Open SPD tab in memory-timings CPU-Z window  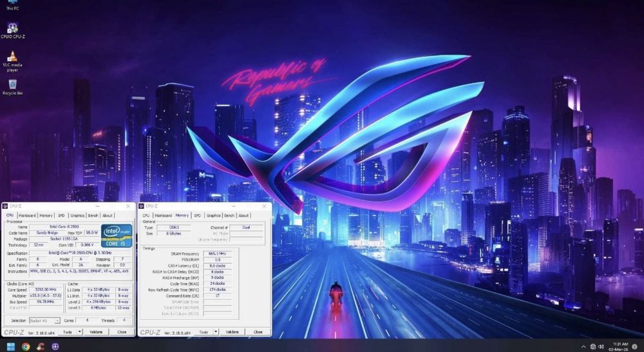pyautogui.click(x=198, y=215)
